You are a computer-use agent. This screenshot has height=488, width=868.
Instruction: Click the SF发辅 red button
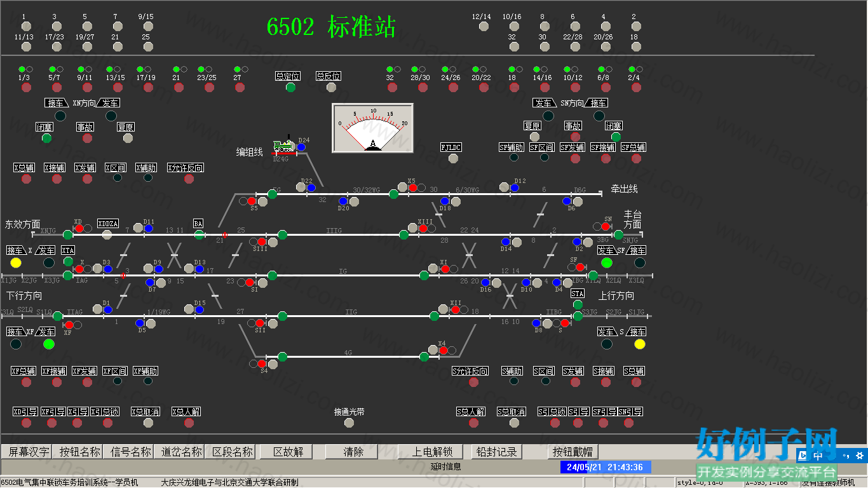[x=575, y=158]
